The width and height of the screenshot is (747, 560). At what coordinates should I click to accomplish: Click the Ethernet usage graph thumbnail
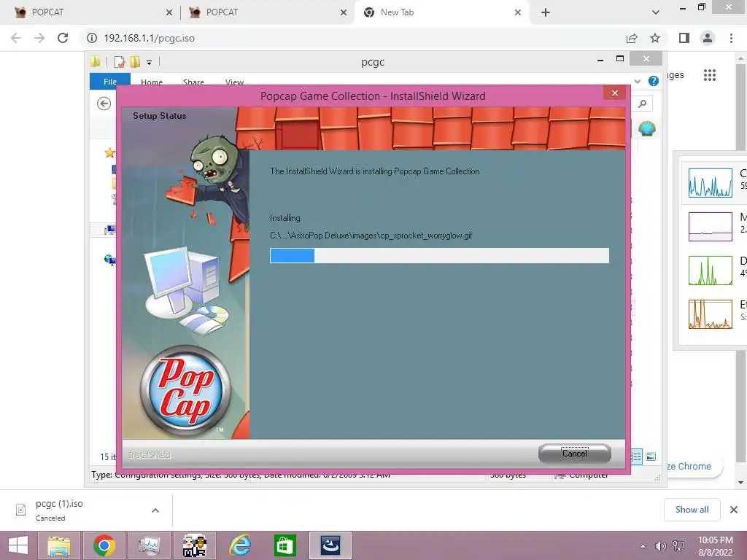coord(711,314)
